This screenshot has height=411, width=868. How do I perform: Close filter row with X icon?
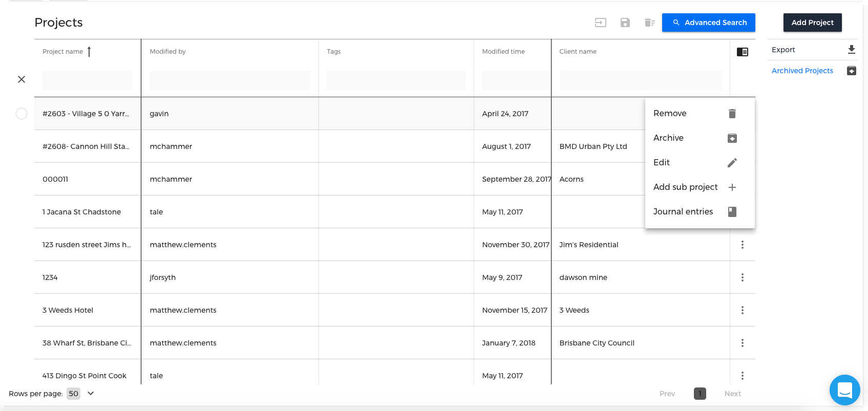(22, 79)
